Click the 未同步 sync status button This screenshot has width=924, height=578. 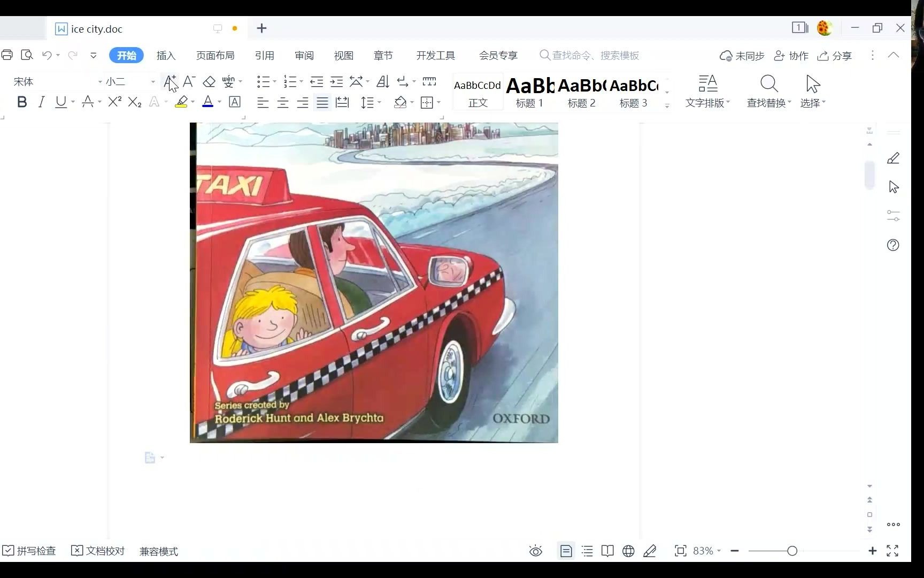(x=742, y=56)
